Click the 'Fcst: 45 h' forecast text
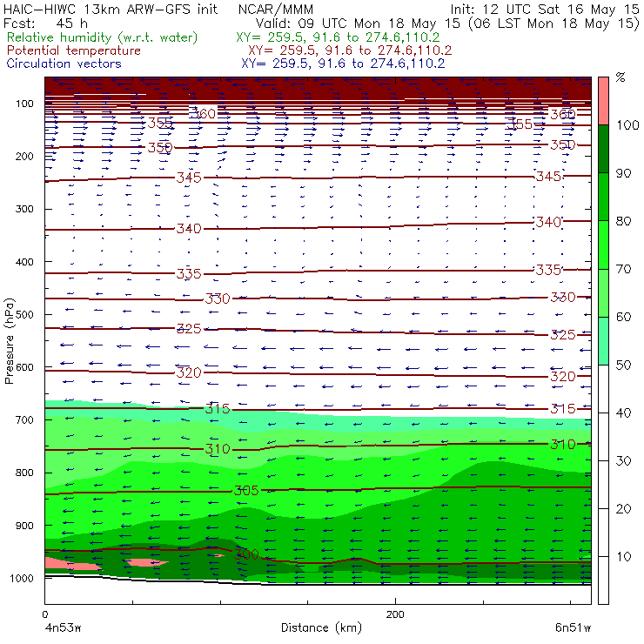Screen dimensions: 644x644 point(45,23)
